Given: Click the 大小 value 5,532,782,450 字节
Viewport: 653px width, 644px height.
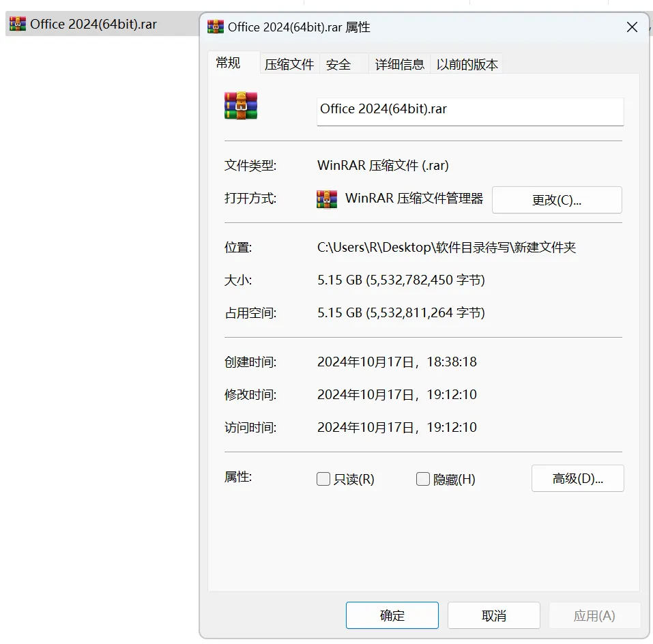Looking at the screenshot, I should (x=401, y=280).
